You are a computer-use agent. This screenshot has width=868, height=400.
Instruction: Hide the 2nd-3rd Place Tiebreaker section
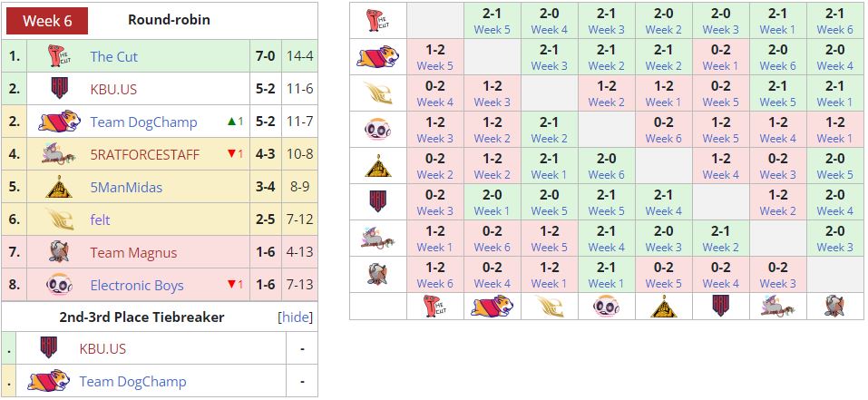click(295, 317)
